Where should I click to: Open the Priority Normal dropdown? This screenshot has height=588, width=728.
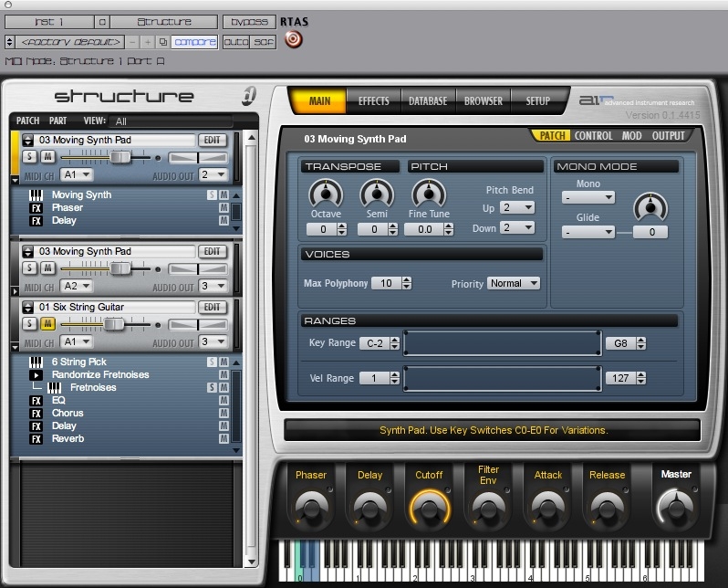point(514,283)
